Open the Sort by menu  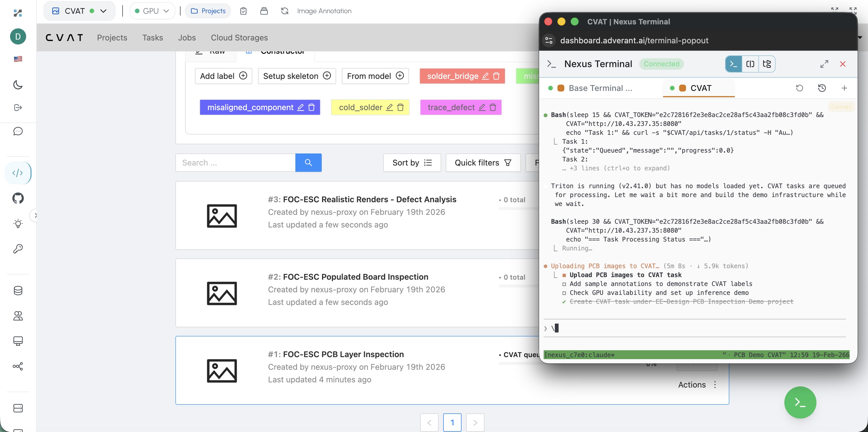click(x=412, y=163)
